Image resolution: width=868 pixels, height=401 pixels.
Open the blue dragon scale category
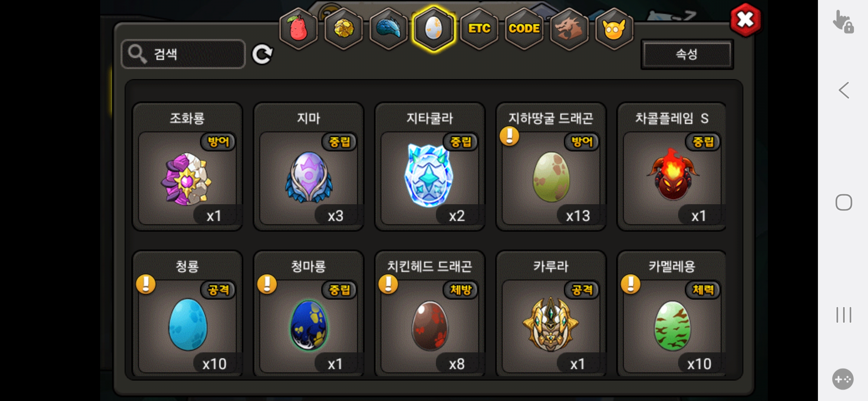click(389, 29)
